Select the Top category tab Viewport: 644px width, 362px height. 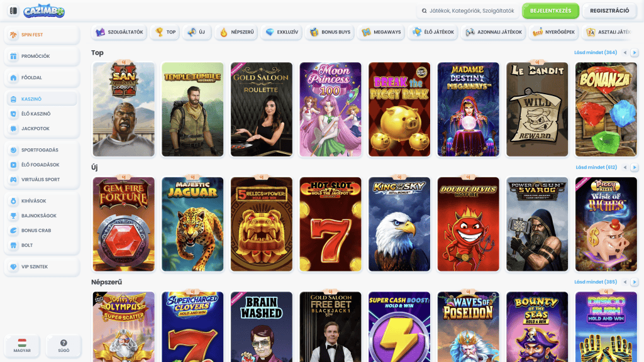pos(165,32)
